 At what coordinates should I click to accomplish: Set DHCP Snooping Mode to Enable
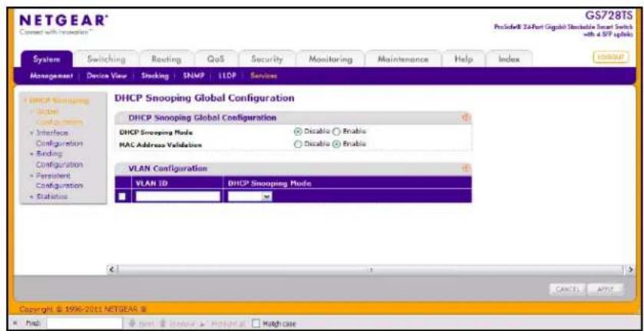click(x=336, y=131)
